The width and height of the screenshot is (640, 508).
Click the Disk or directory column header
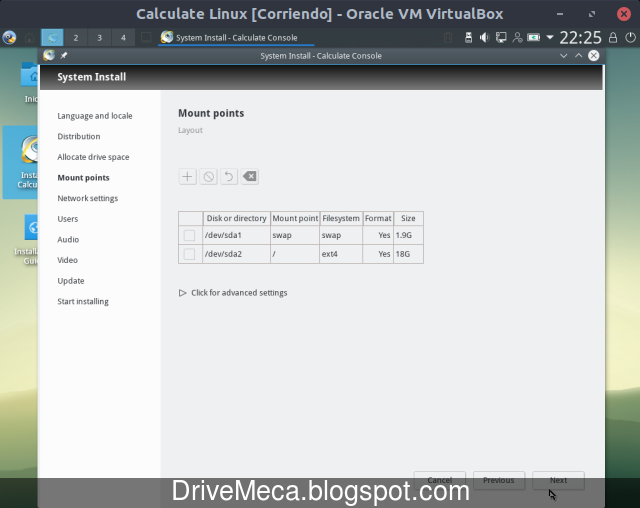click(x=236, y=218)
